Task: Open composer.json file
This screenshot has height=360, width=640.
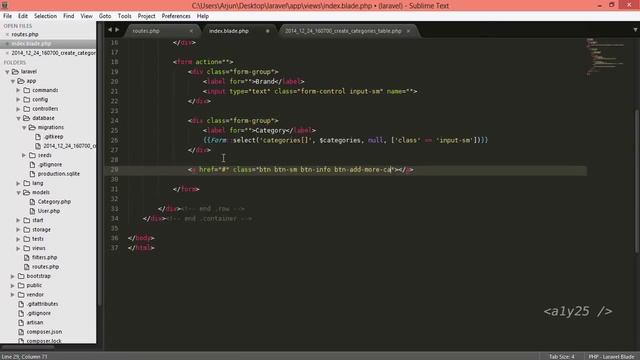Action: coord(44,332)
